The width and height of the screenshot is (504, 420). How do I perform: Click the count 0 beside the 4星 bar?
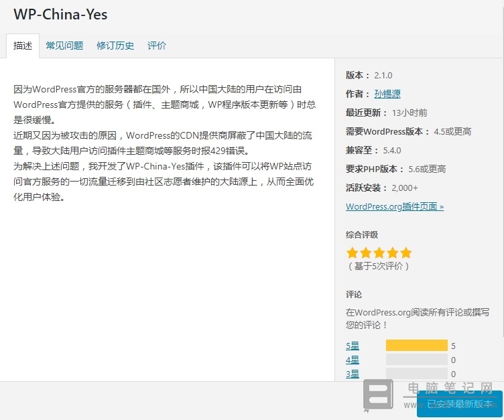[x=453, y=360]
